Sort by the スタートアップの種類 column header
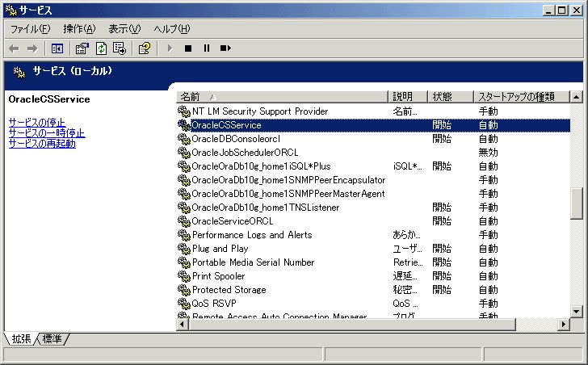This screenshot has width=588, height=365. pos(521,97)
